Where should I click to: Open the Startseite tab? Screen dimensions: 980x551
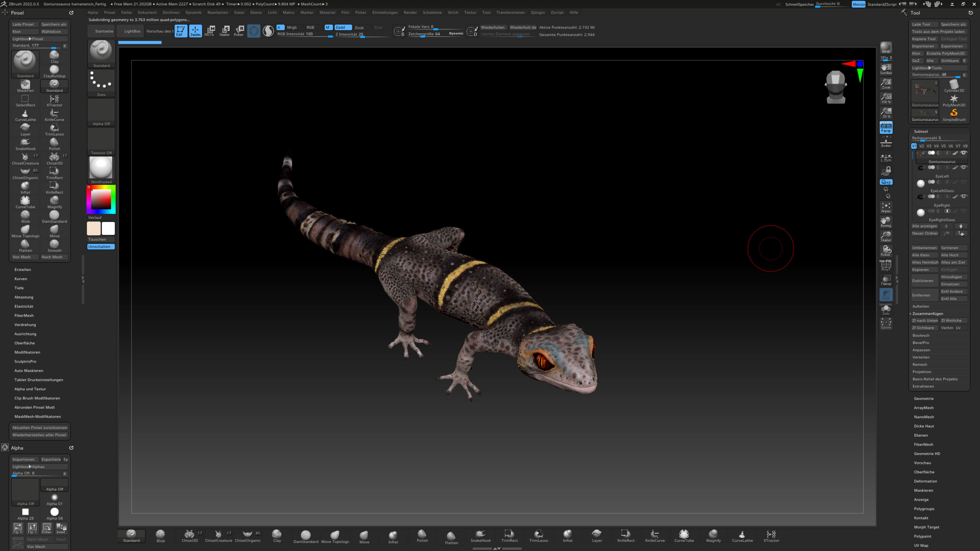(x=103, y=31)
